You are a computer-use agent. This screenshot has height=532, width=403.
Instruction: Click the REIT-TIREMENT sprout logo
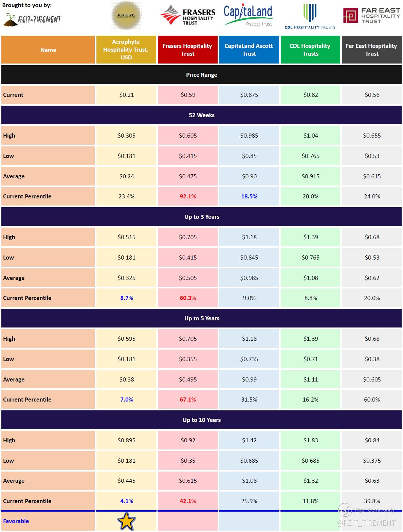coord(32,20)
